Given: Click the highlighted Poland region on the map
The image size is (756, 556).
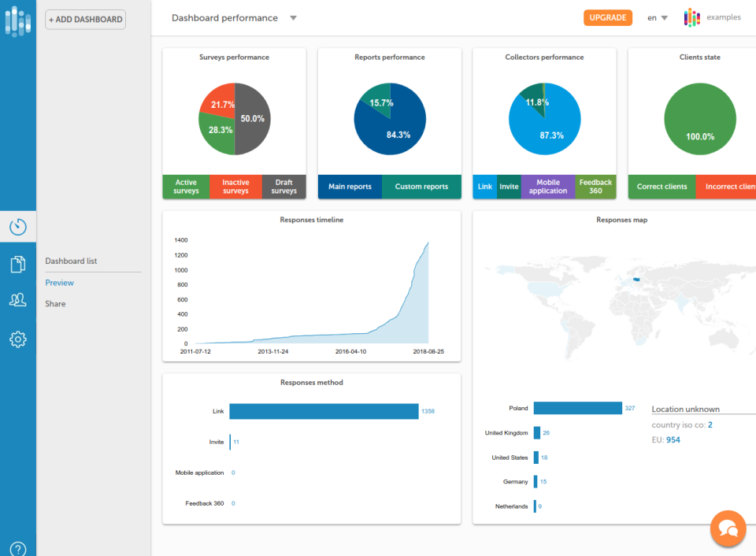Looking at the screenshot, I should click(x=636, y=280).
